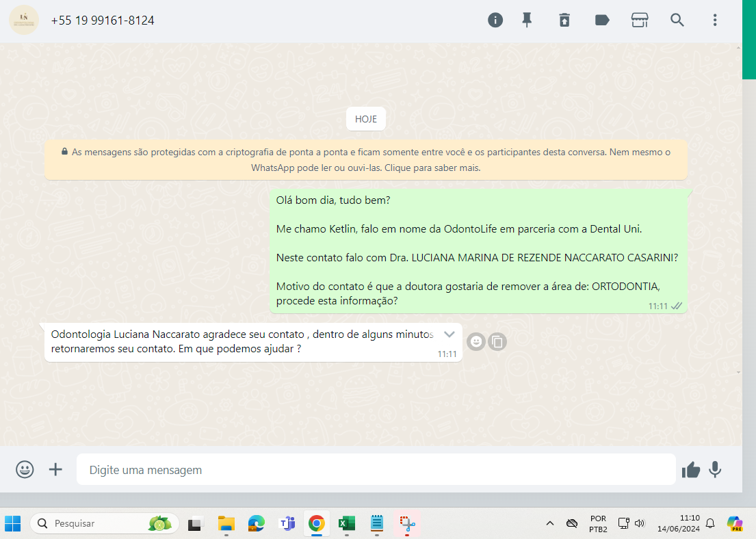Viewport: 756px width, 539px height.
Task: Record a voice message with the microphone
Action: (x=715, y=470)
